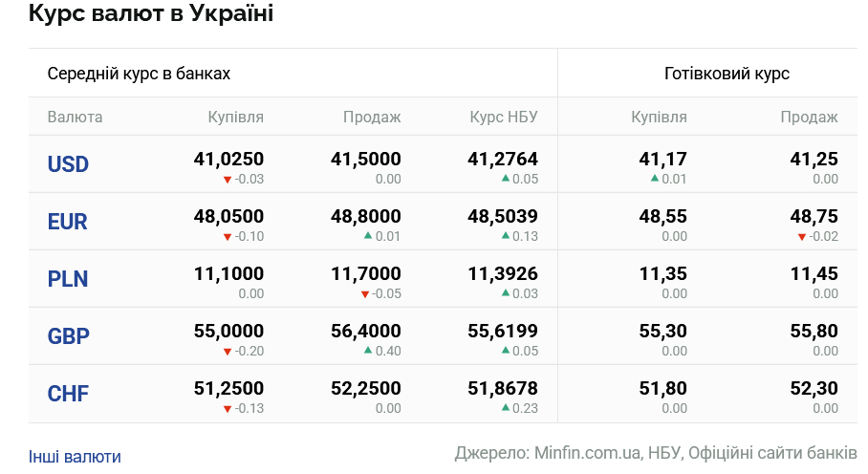Screen dimensions: 868x474
Task: Open the PLN currency link
Action: 68,279
